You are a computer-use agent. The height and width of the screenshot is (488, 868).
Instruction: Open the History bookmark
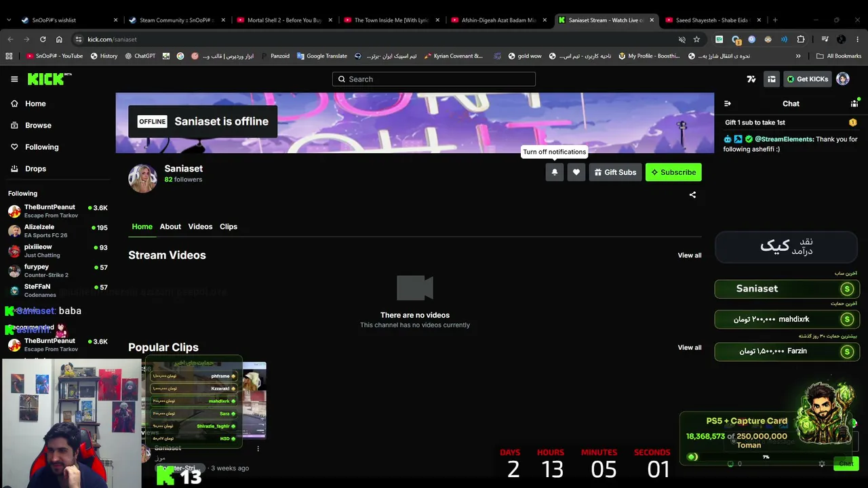(x=104, y=56)
